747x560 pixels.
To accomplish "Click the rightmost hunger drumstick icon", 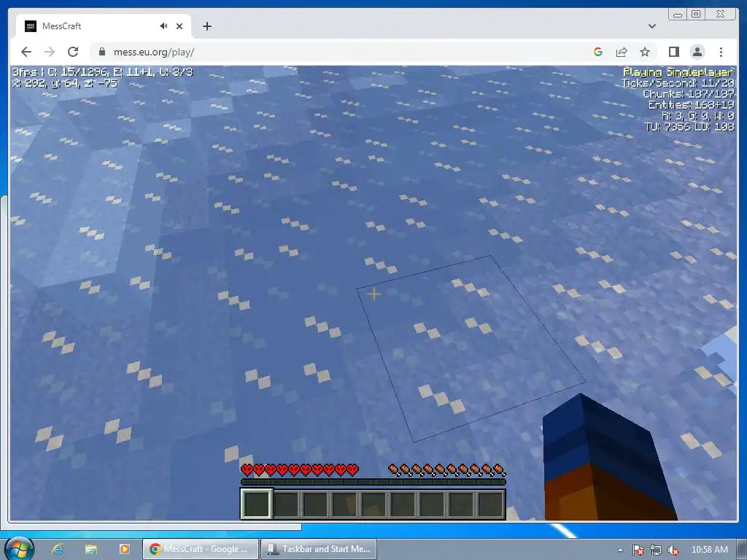I will (499, 470).
